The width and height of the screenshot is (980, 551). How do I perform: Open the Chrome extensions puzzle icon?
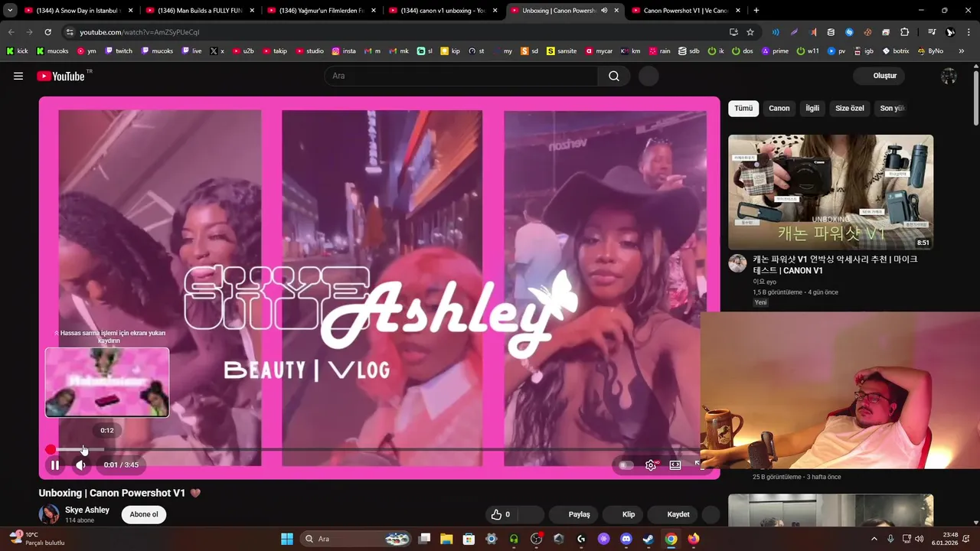(x=905, y=32)
